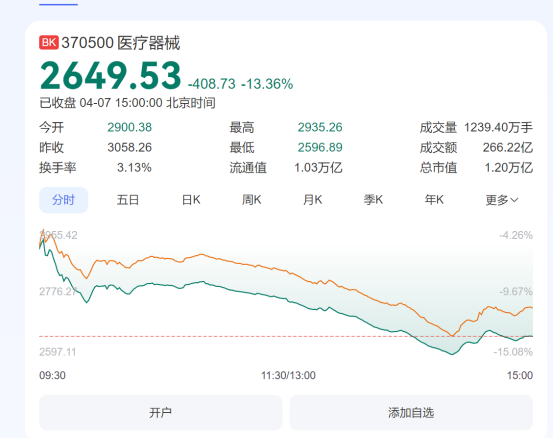Click the change amount -408.73
The width and height of the screenshot is (554, 438).
tap(212, 84)
